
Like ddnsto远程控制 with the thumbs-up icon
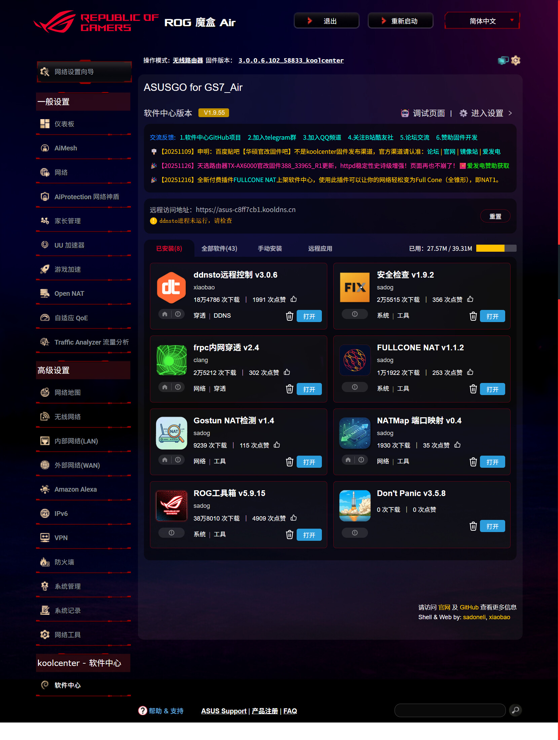[294, 299]
